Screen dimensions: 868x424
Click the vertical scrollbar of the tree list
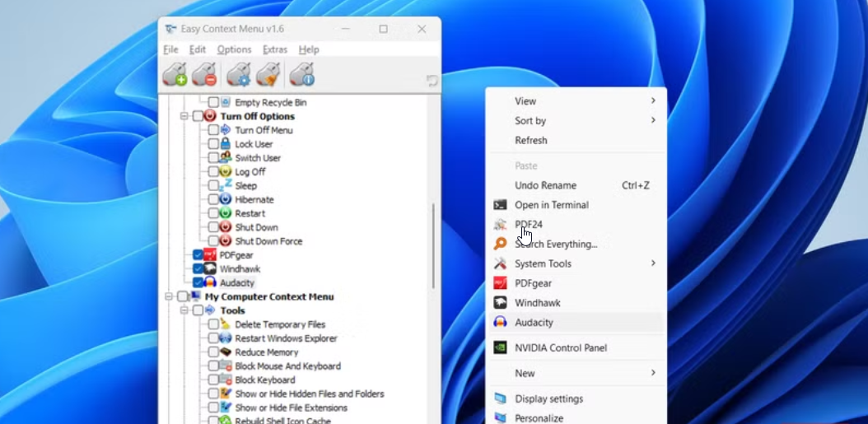(434, 239)
